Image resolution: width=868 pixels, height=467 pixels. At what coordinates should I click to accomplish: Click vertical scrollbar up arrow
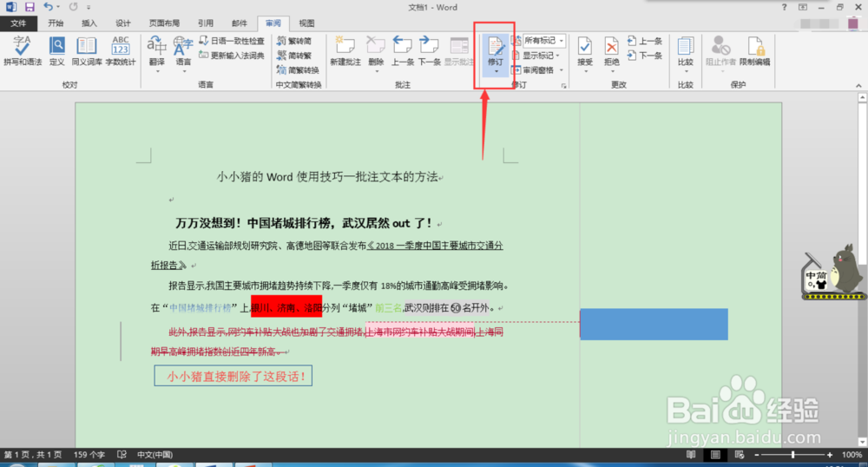[x=862, y=97]
